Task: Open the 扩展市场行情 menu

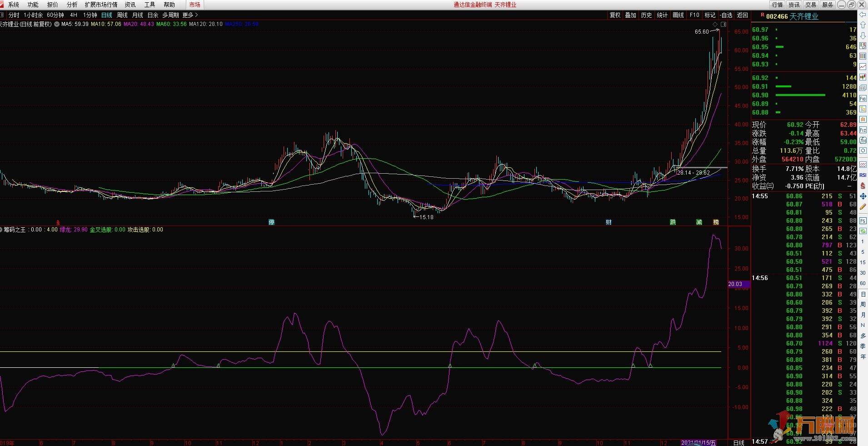Action: click(x=101, y=5)
